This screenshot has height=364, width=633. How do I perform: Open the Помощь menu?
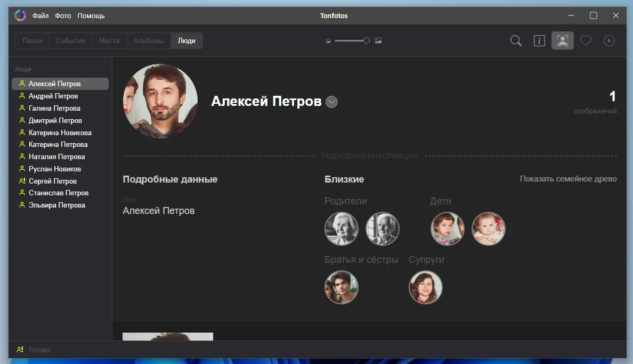pyautogui.click(x=91, y=16)
